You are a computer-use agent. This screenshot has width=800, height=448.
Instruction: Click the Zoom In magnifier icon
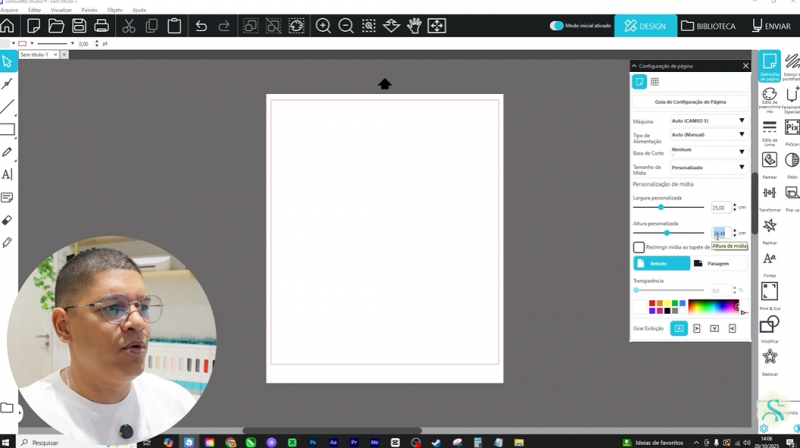click(323, 26)
